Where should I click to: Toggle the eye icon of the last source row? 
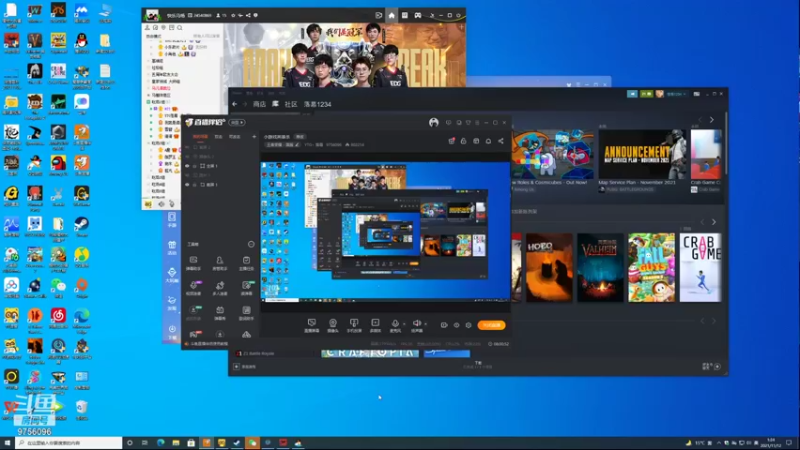pos(187,185)
